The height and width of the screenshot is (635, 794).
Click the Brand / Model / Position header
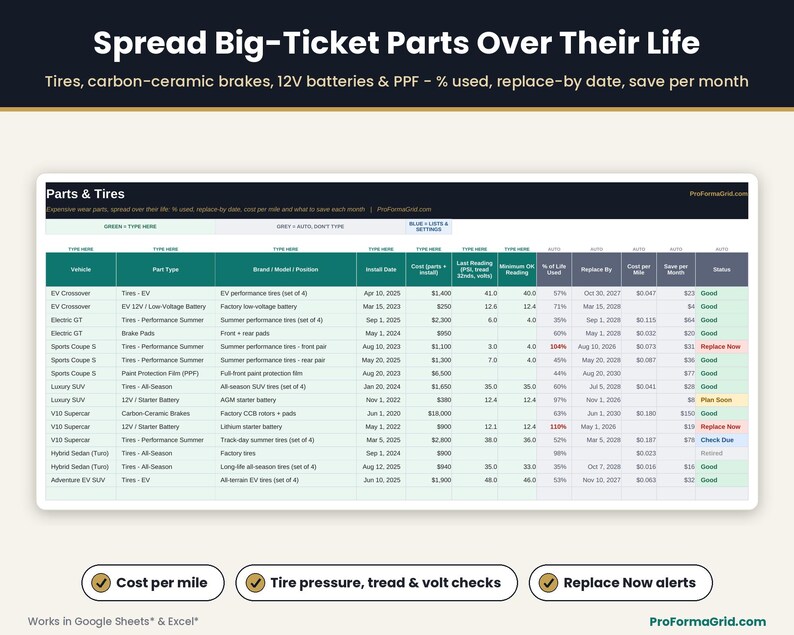pos(286,269)
